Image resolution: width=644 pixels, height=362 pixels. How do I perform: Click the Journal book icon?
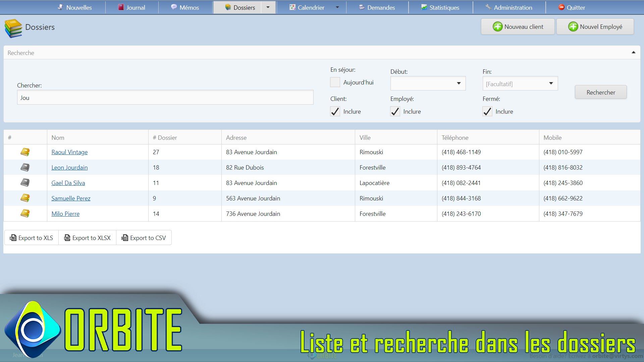pyautogui.click(x=121, y=7)
